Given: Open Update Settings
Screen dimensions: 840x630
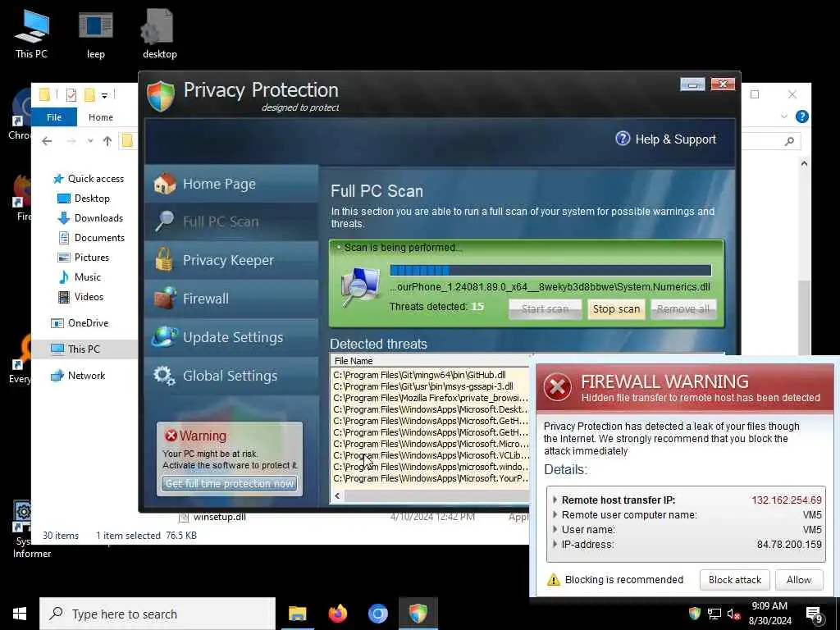Looking at the screenshot, I should pyautogui.click(x=231, y=337).
